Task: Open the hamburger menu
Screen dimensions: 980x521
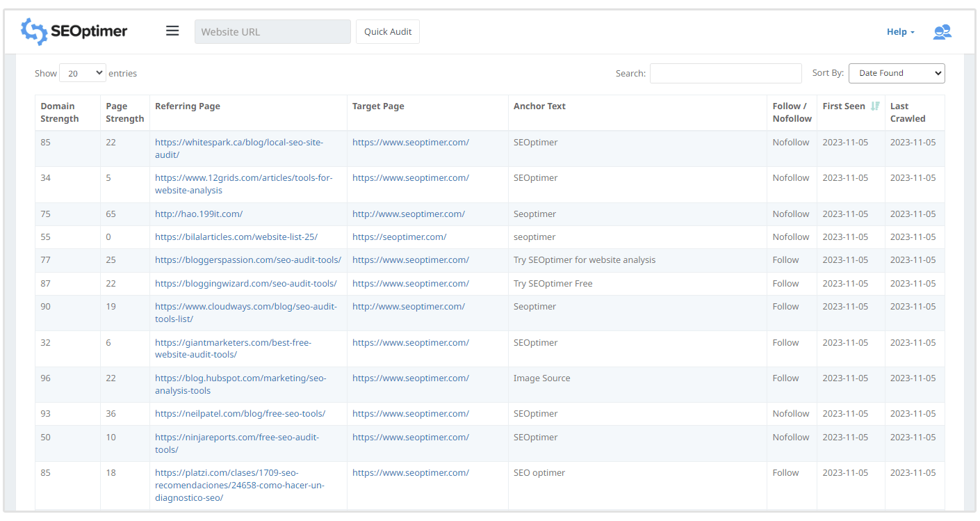Action: [172, 31]
